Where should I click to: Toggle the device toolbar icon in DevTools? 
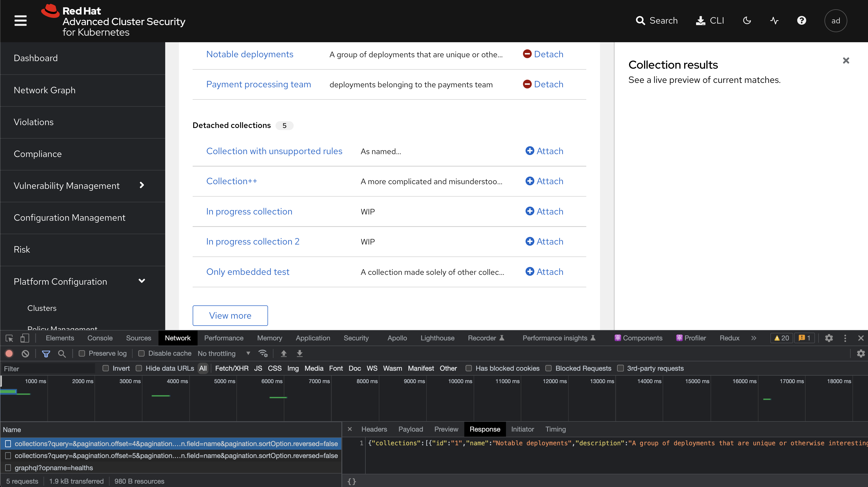(25, 338)
